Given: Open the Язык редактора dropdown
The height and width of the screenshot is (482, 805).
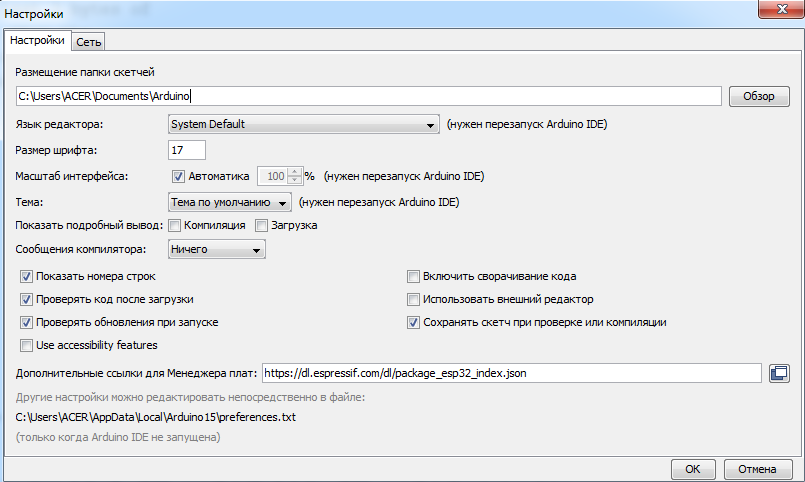Looking at the screenshot, I should tap(304, 124).
